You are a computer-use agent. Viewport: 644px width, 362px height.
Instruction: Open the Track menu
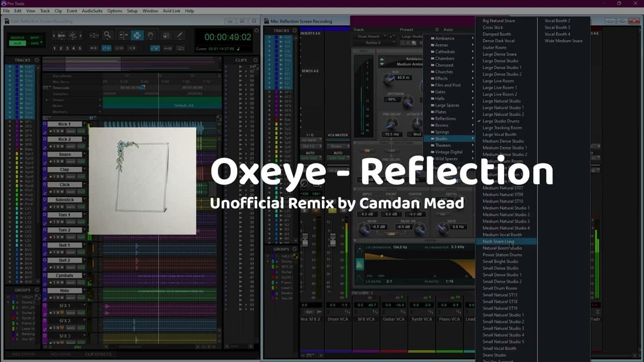pos(45,11)
